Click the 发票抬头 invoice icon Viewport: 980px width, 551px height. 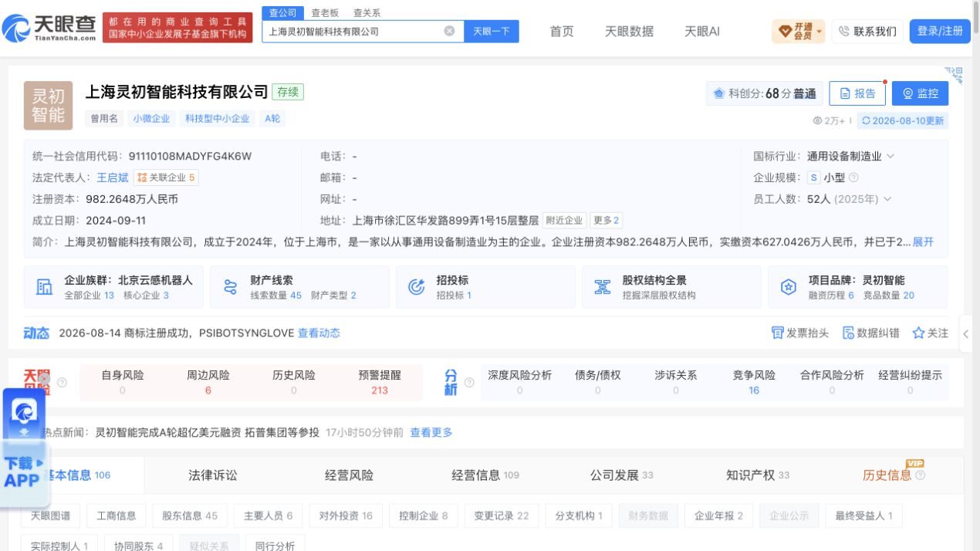coord(777,333)
